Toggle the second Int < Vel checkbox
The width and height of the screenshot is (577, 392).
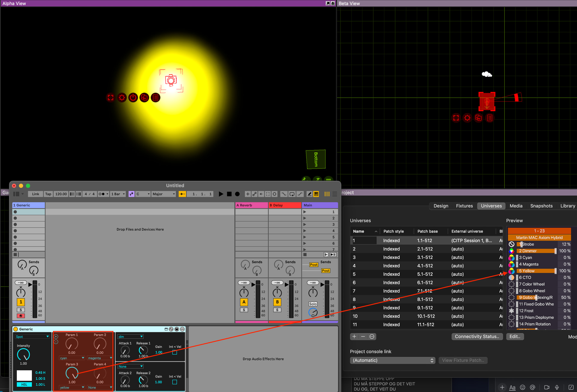[175, 382]
